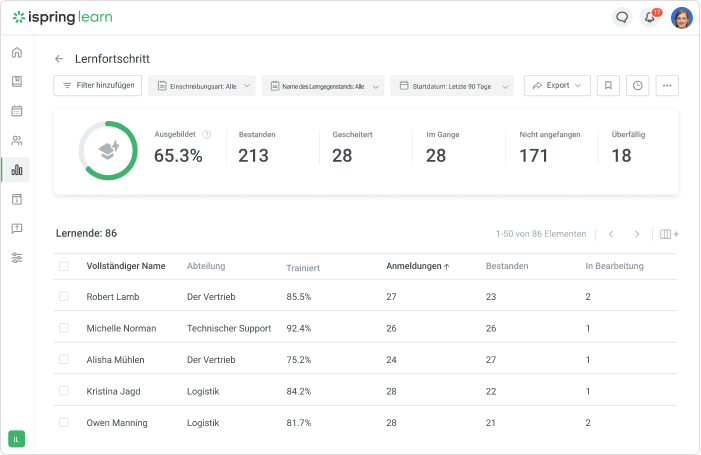The width and height of the screenshot is (701, 455).
Task: Sort by Trainiert column header
Action: tap(303, 268)
